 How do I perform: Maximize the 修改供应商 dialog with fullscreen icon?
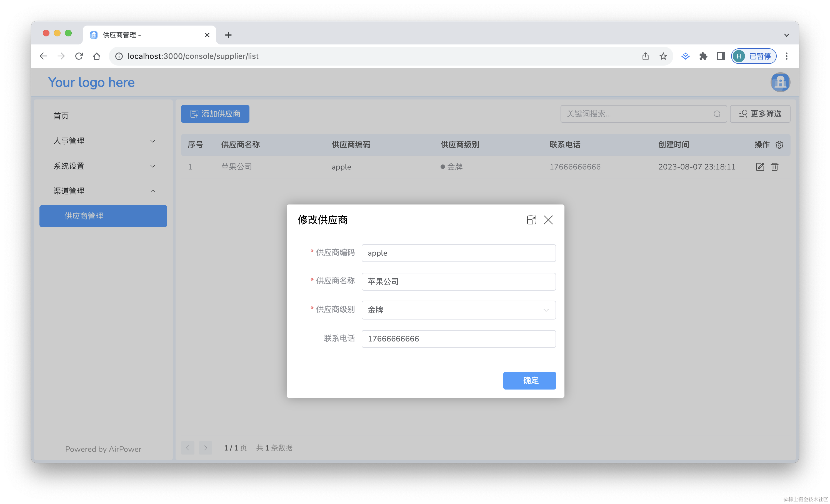click(x=532, y=220)
